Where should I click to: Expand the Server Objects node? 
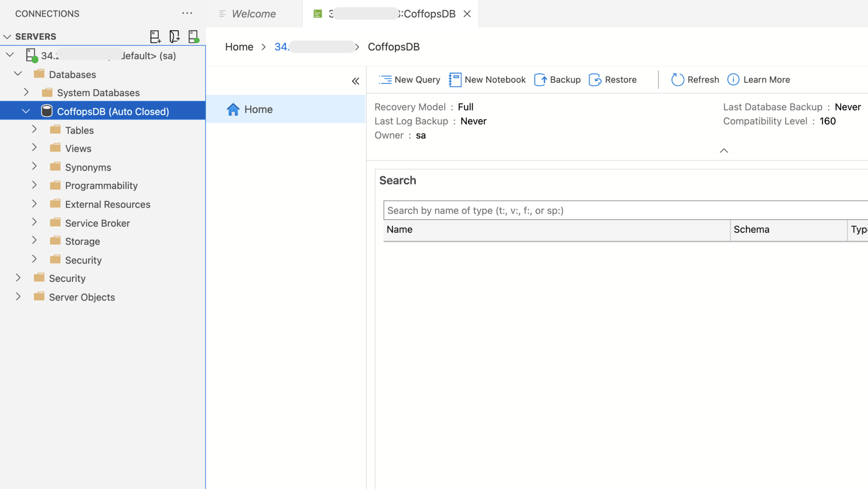[x=18, y=297]
